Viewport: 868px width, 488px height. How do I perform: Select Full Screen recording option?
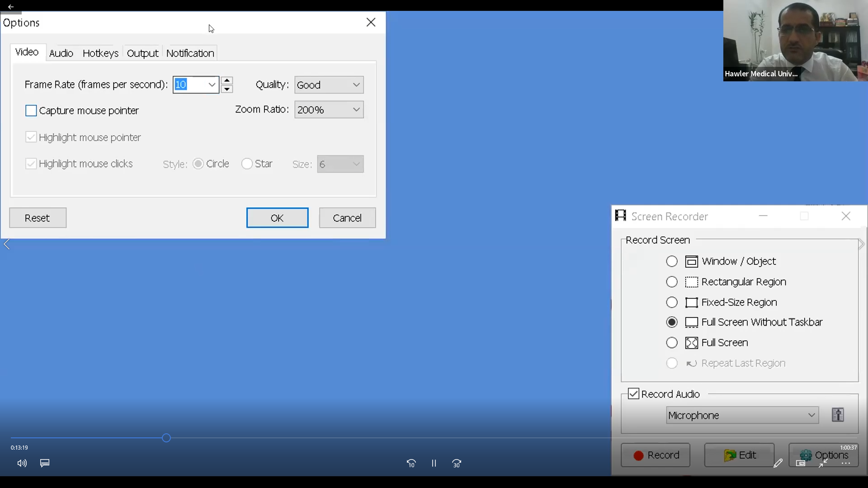pyautogui.click(x=672, y=343)
